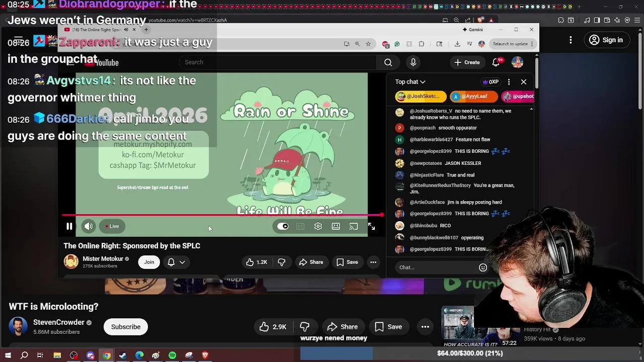
Task: Open the @JoshSketc super chat chip
Action: (x=421, y=96)
